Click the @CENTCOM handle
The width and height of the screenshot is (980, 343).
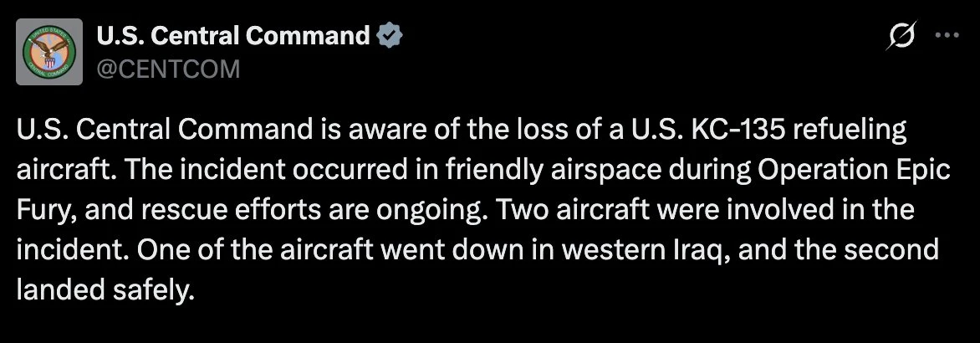(168, 69)
